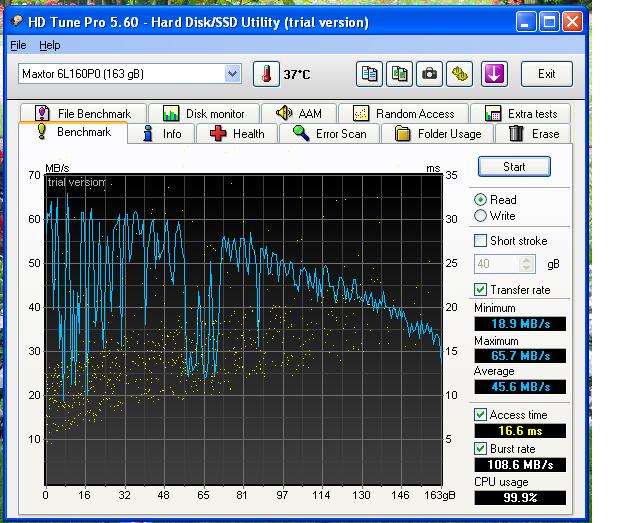The height and width of the screenshot is (523, 640).
Task: Click the copy screenshot to clipboard icon
Action: pyautogui.click(x=400, y=74)
